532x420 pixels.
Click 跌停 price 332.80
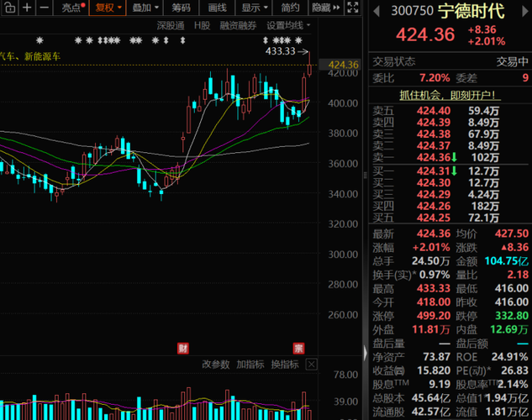(512, 316)
